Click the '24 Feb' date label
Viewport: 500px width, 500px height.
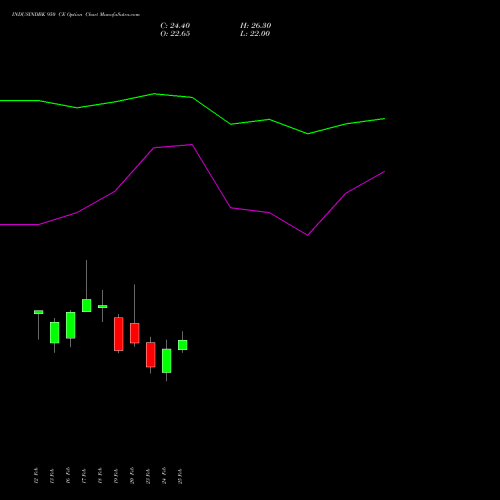164,476
